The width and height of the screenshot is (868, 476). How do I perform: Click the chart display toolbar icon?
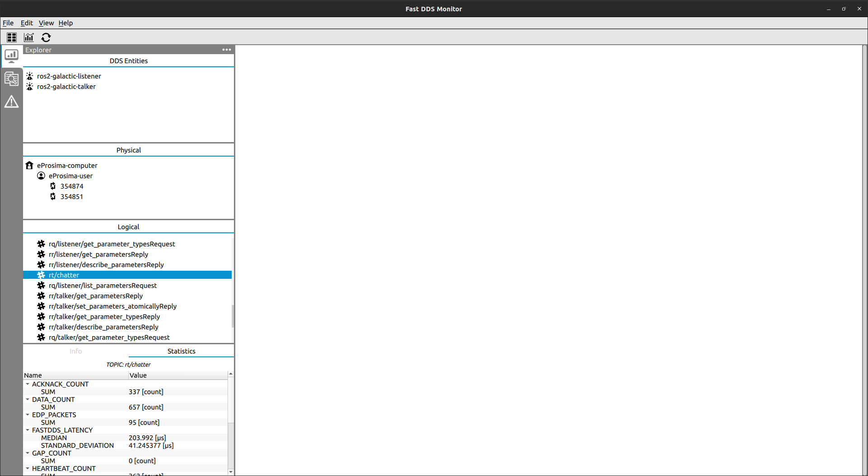point(29,37)
